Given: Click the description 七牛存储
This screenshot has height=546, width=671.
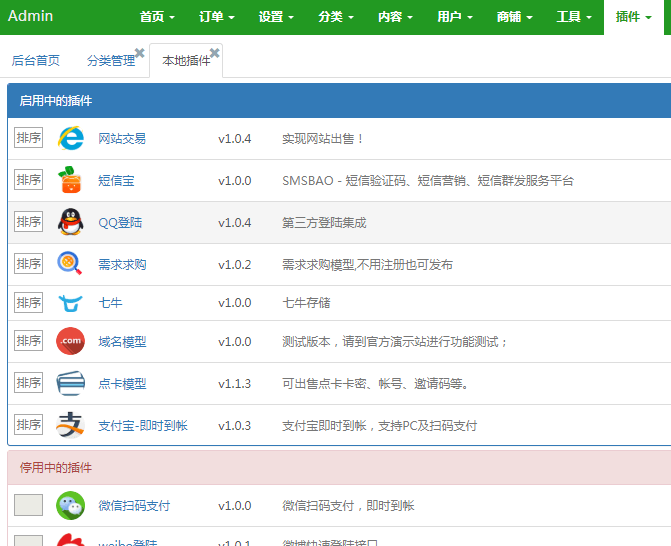Looking at the screenshot, I should [306, 303].
